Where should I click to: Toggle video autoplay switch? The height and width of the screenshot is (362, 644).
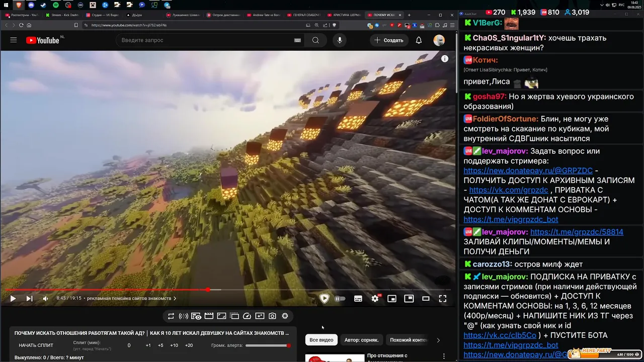click(340, 299)
